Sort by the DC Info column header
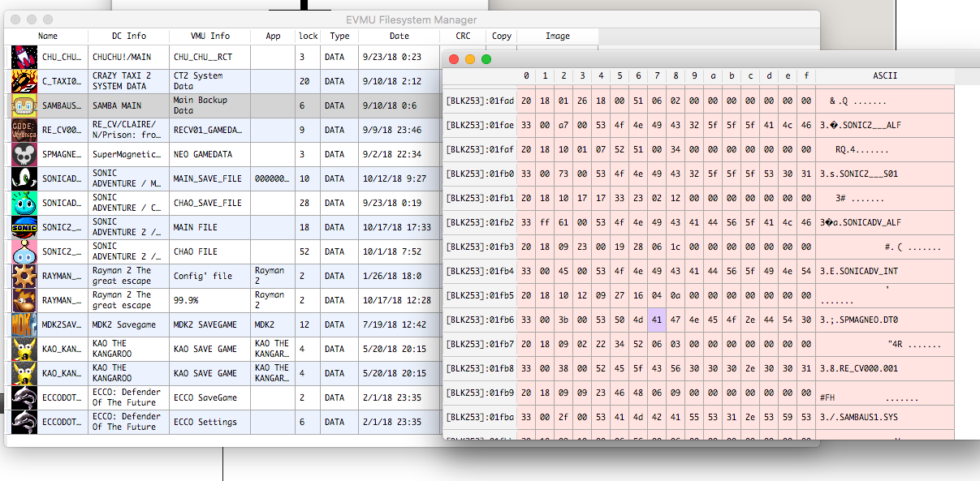The height and width of the screenshot is (481, 980). pyautogui.click(x=129, y=36)
